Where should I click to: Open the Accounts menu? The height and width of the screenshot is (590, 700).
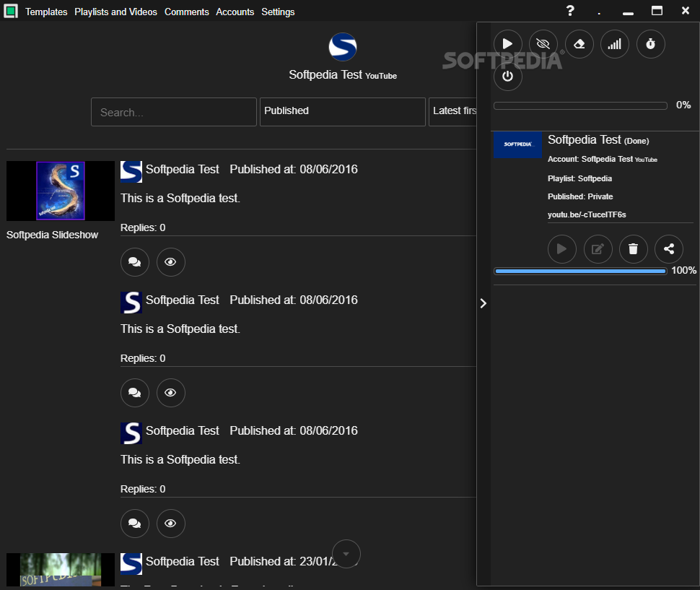click(x=235, y=12)
